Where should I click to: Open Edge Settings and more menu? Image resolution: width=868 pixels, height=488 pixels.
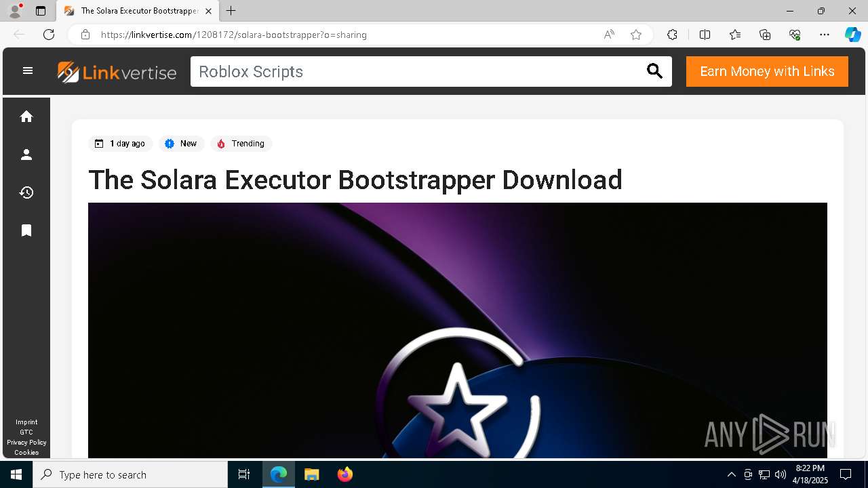(825, 35)
